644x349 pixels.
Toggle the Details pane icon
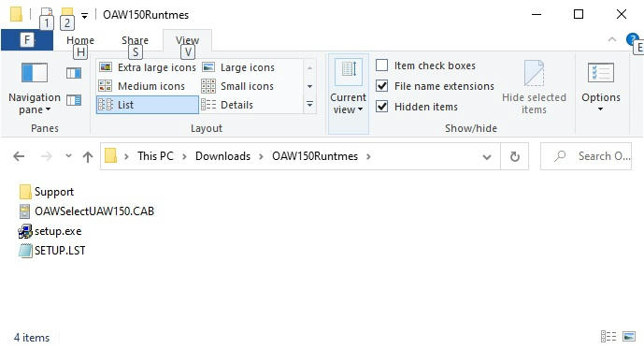(74, 100)
